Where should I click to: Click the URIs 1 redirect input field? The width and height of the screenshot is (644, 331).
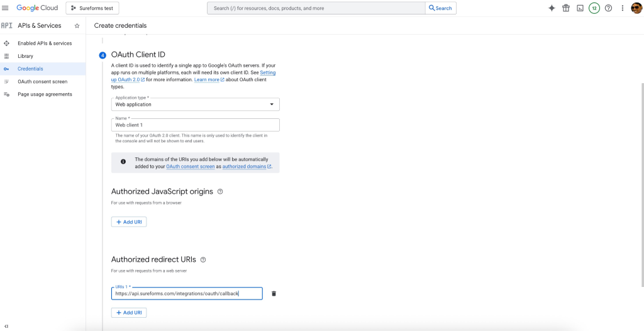point(187,294)
